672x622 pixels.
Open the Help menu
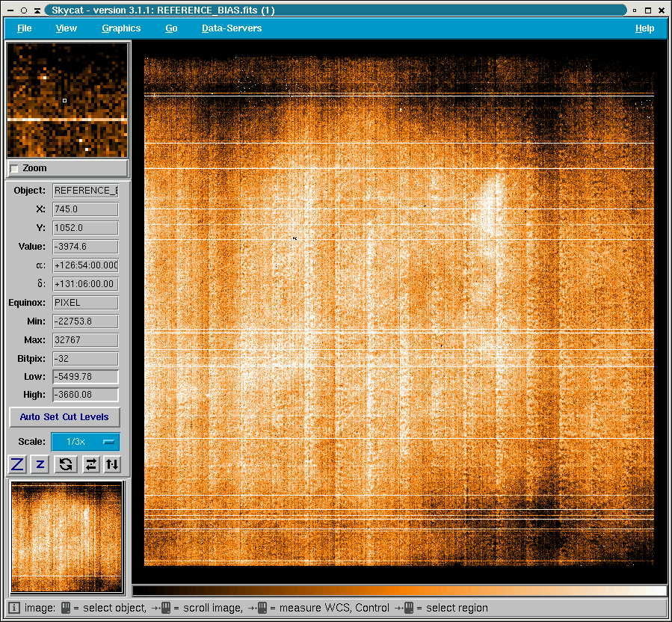(644, 28)
